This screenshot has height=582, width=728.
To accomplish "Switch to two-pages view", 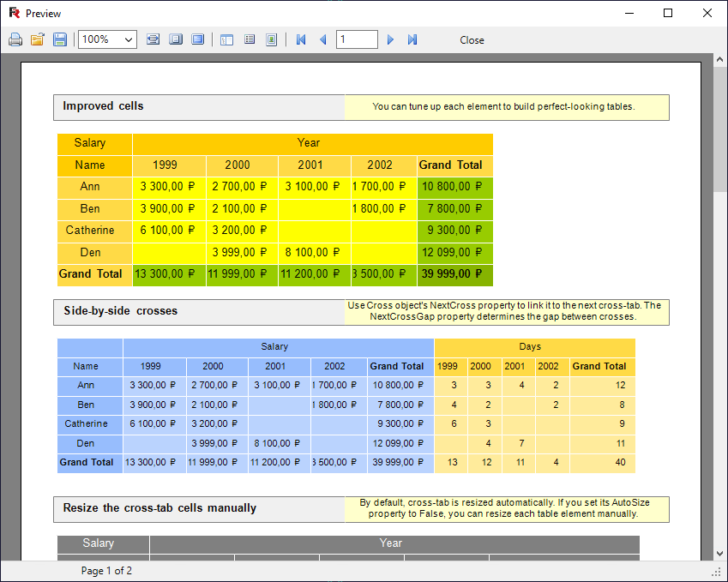I will tap(198, 39).
